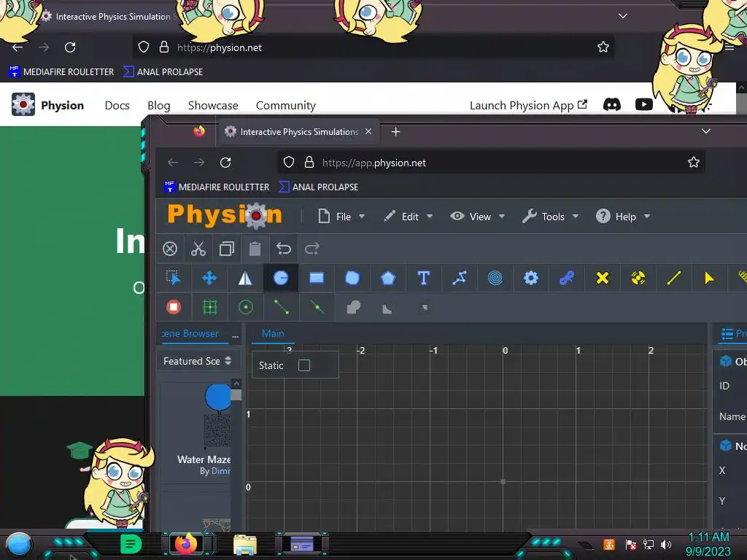The height and width of the screenshot is (560, 747).
Task: List all tabs in back Firefox window
Action: click(x=623, y=16)
